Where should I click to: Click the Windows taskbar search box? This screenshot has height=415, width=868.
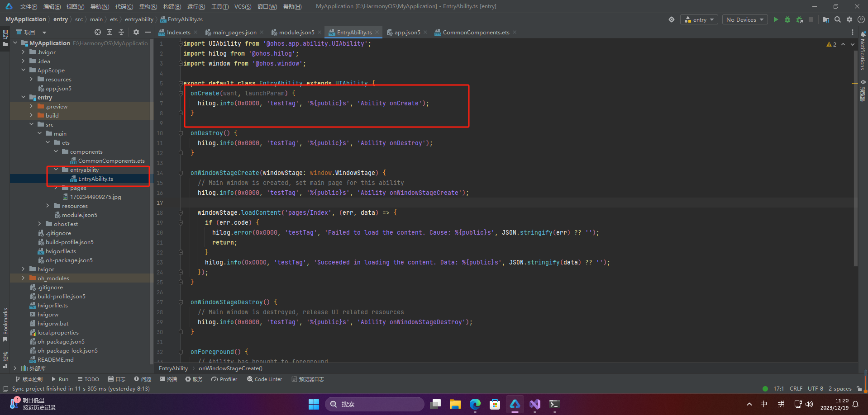(374, 404)
